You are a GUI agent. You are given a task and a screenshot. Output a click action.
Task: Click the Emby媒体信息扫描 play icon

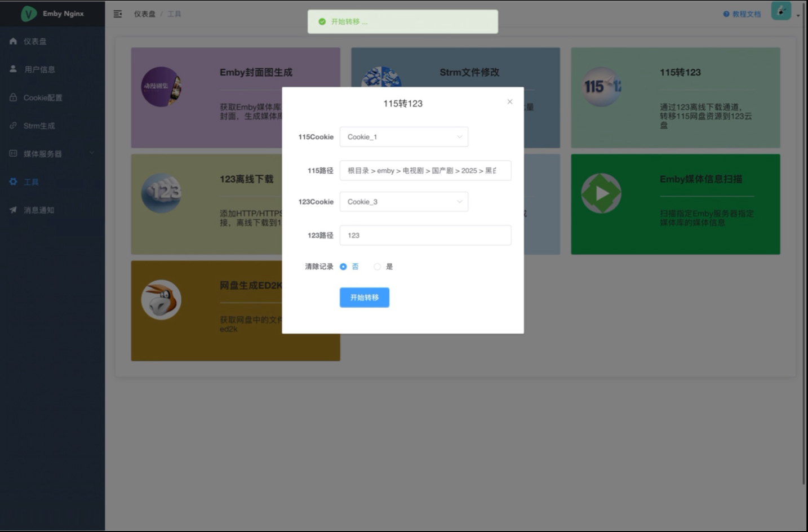(601, 193)
